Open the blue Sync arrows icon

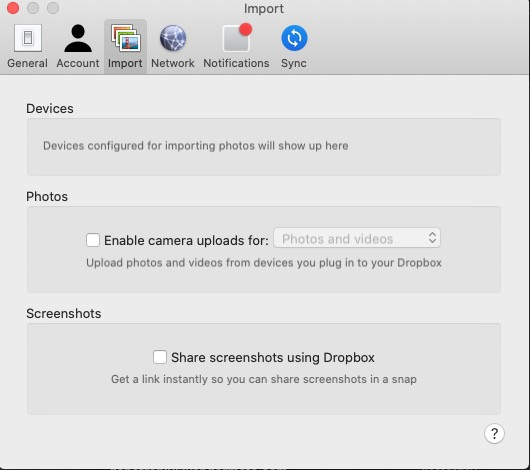point(294,38)
